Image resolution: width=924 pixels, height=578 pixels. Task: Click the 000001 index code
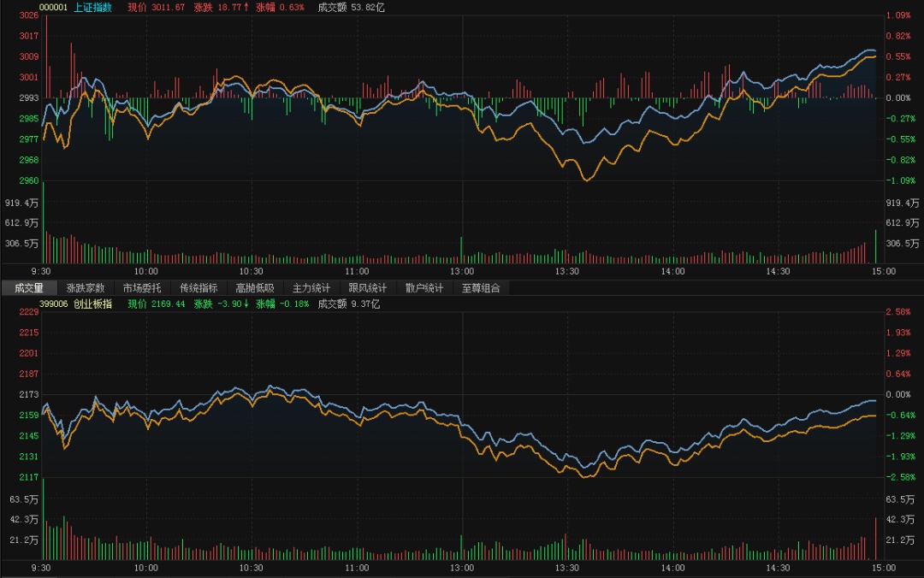[53, 7]
